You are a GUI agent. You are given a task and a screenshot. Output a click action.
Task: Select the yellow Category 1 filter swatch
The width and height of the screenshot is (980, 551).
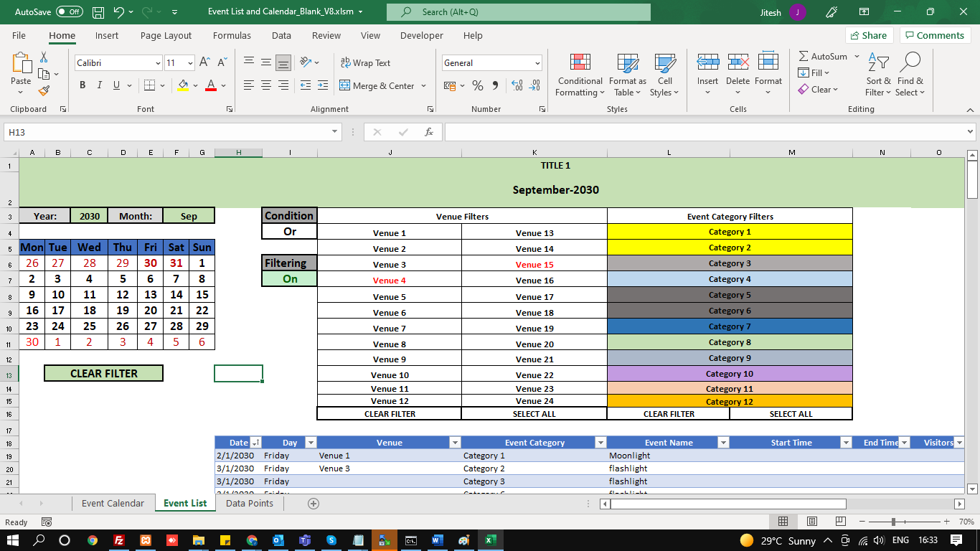pyautogui.click(x=730, y=232)
